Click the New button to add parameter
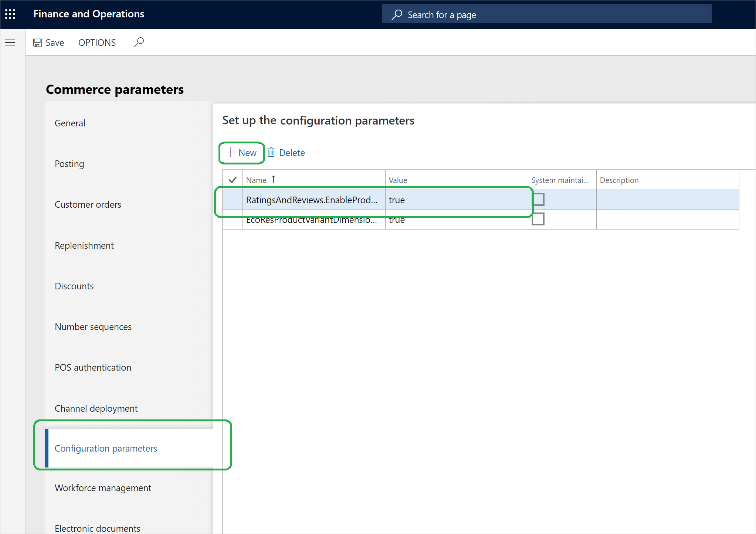756x534 pixels. click(x=242, y=153)
